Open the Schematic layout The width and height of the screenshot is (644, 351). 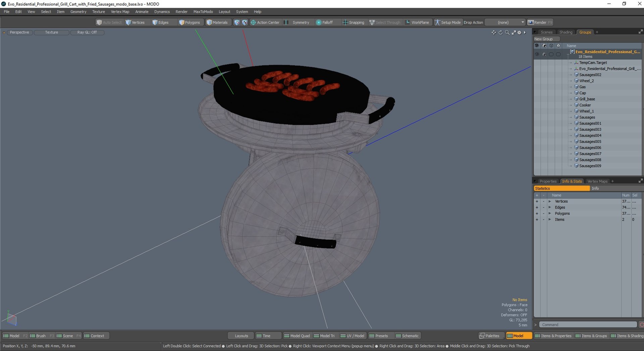(407, 336)
